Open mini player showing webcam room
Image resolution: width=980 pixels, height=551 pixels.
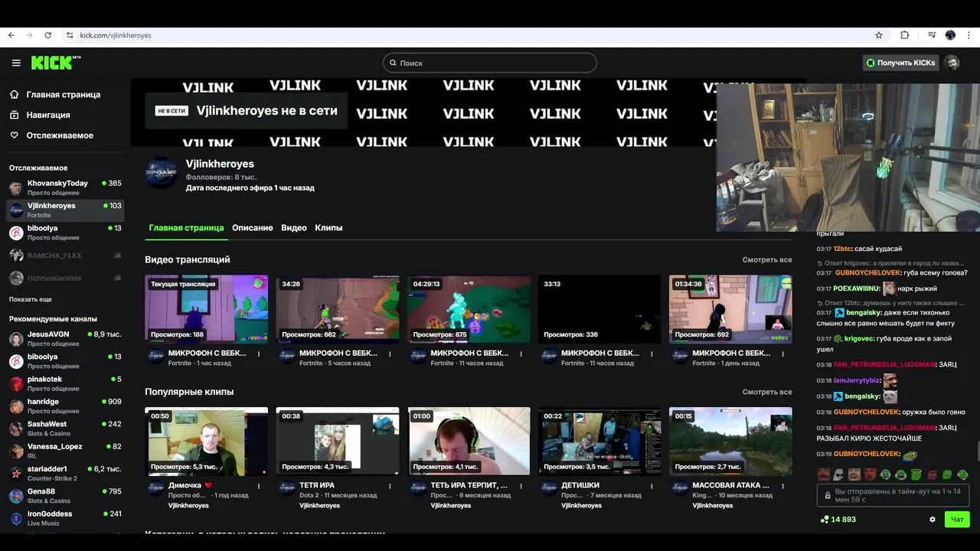pos(848,158)
